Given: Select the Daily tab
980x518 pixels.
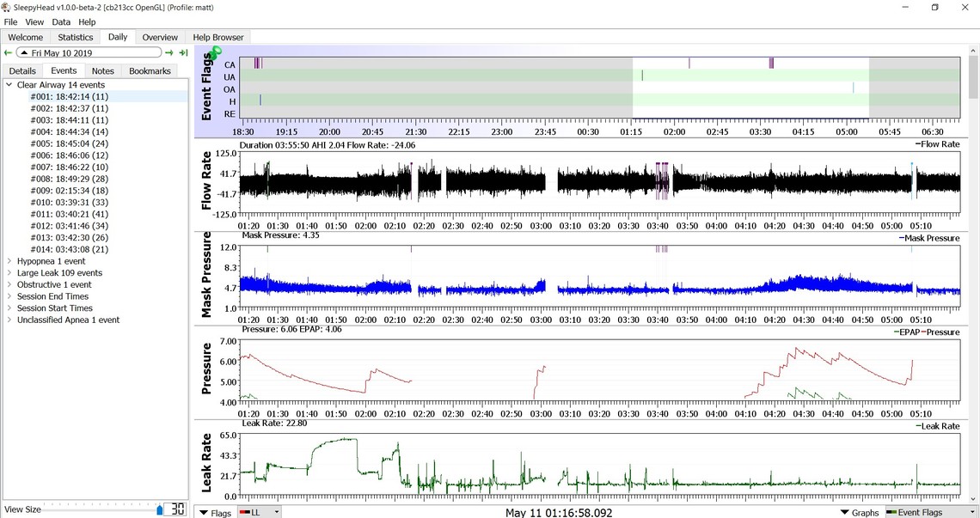Looking at the screenshot, I should (x=118, y=37).
